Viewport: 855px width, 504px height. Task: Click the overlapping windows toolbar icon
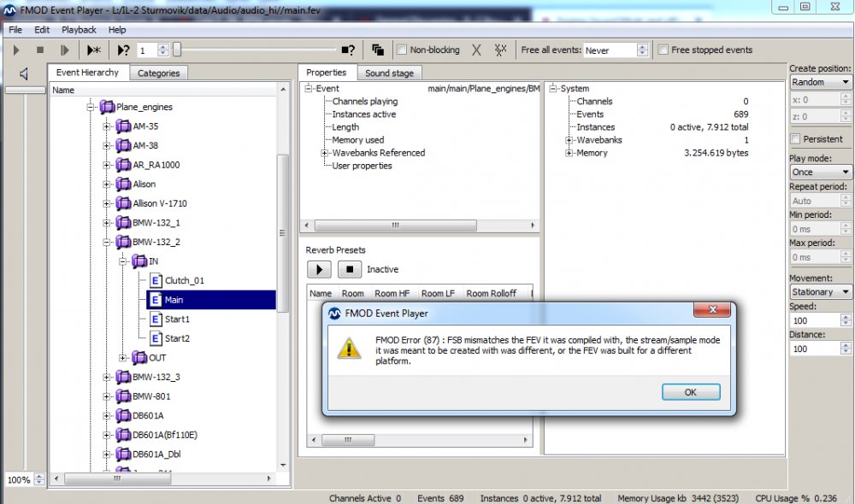pyautogui.click(x=377, y=50)
